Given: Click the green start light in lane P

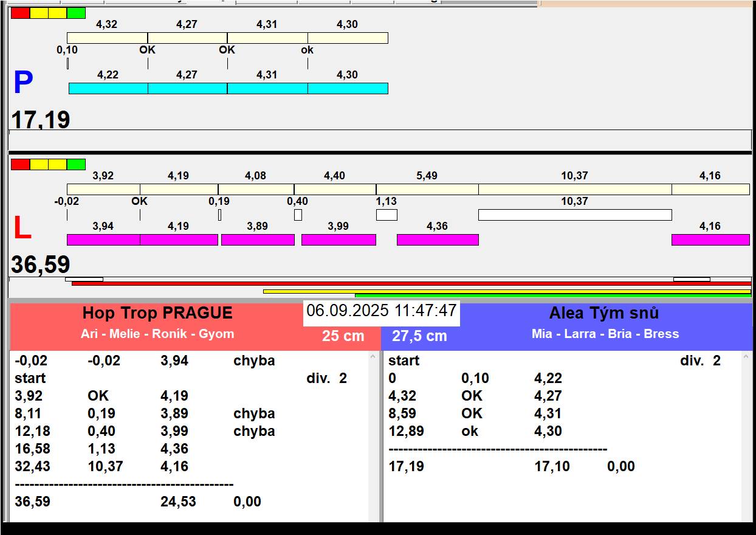Looking at the screenshot, I should (x=76, y=13).
